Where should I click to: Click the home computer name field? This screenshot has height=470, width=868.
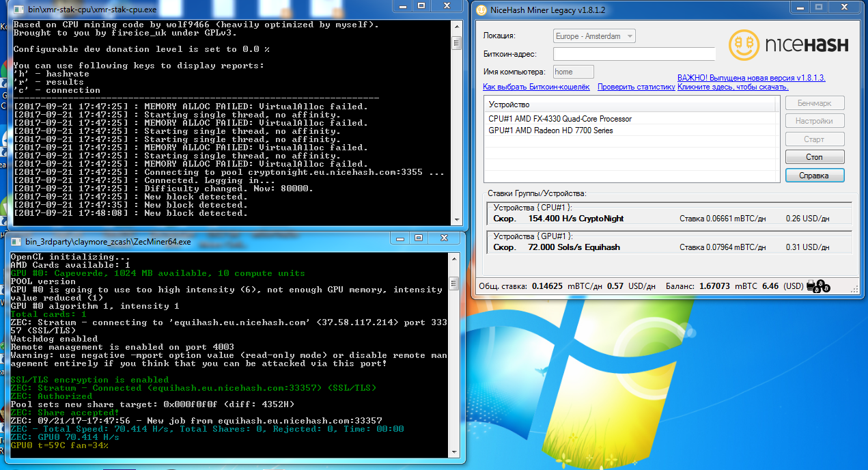coord(572,70)
